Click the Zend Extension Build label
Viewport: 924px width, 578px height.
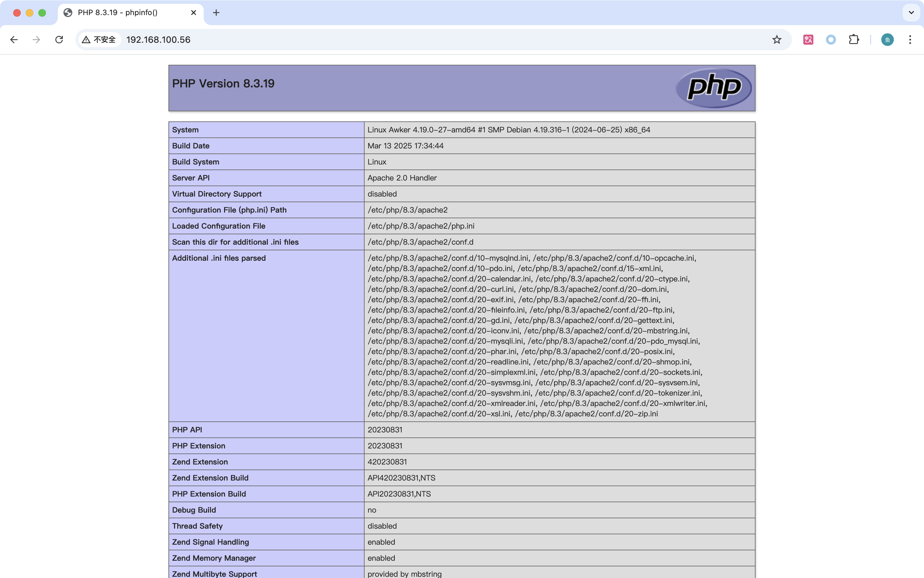[210, 478]
